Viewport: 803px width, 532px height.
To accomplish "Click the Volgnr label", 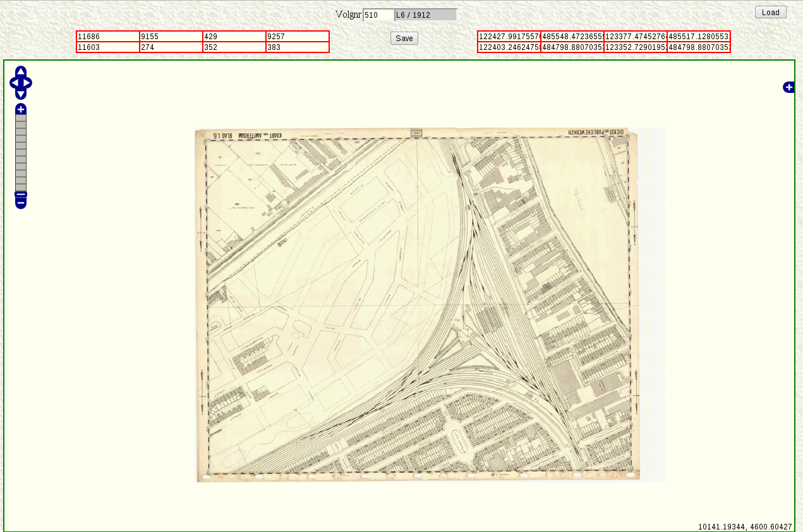I will (x=348, y=15).
